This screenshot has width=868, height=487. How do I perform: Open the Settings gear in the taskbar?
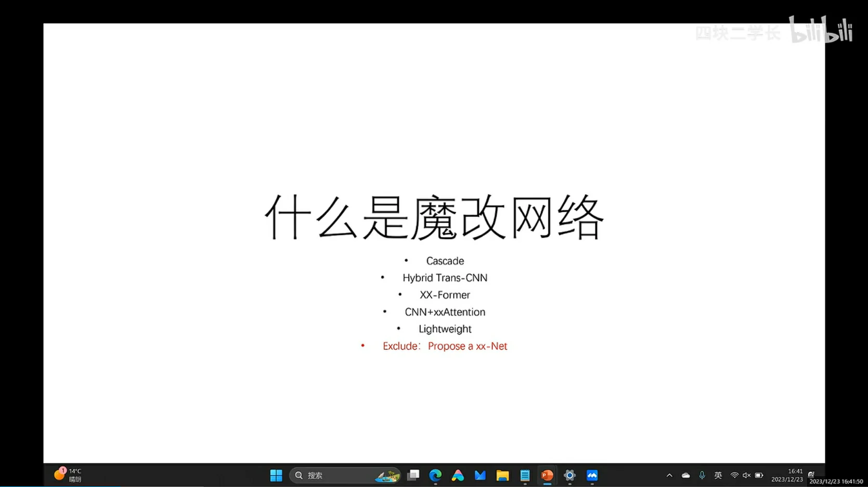[x=569, y=475]
